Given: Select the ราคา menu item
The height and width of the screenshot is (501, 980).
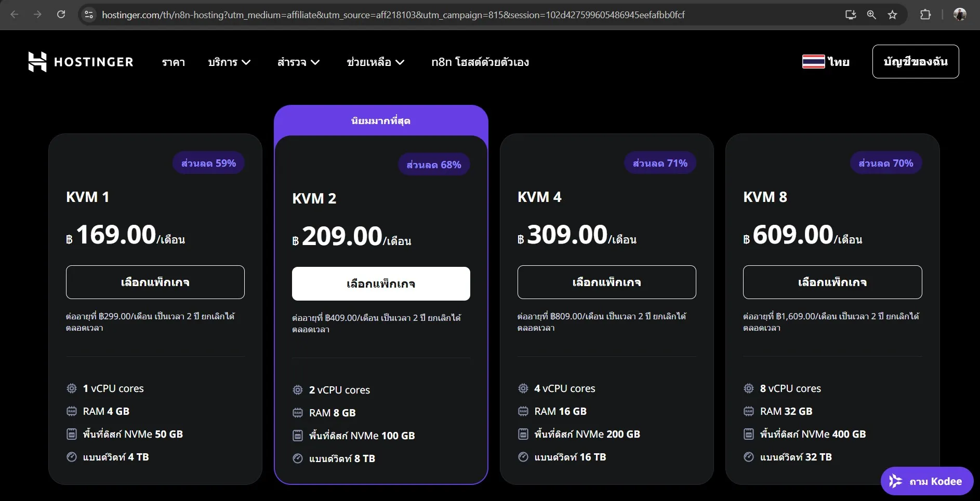Looking at the screenshot, I should 173,62.
